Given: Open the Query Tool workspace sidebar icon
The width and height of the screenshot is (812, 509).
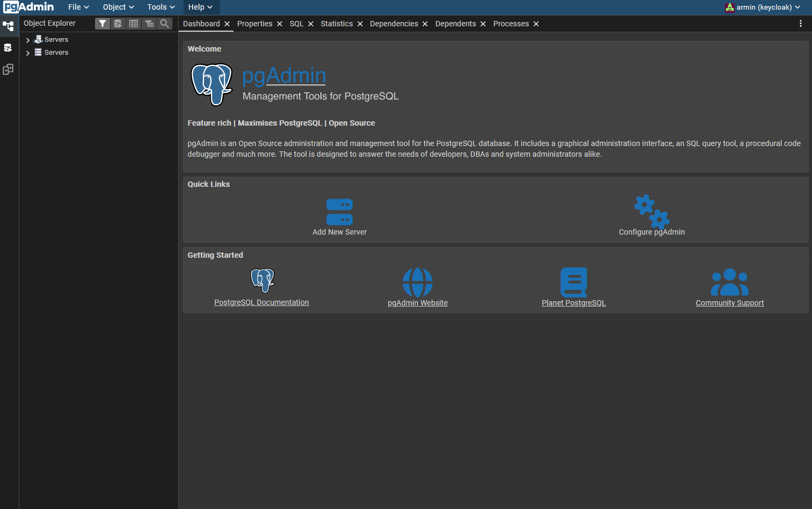Looking at the screenshot, I should coord(8,48).
